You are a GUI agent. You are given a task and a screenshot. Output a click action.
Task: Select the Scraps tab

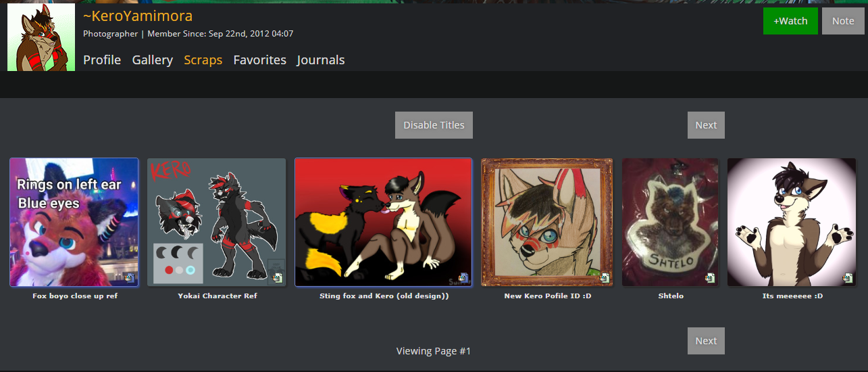[x=203, y=60]
